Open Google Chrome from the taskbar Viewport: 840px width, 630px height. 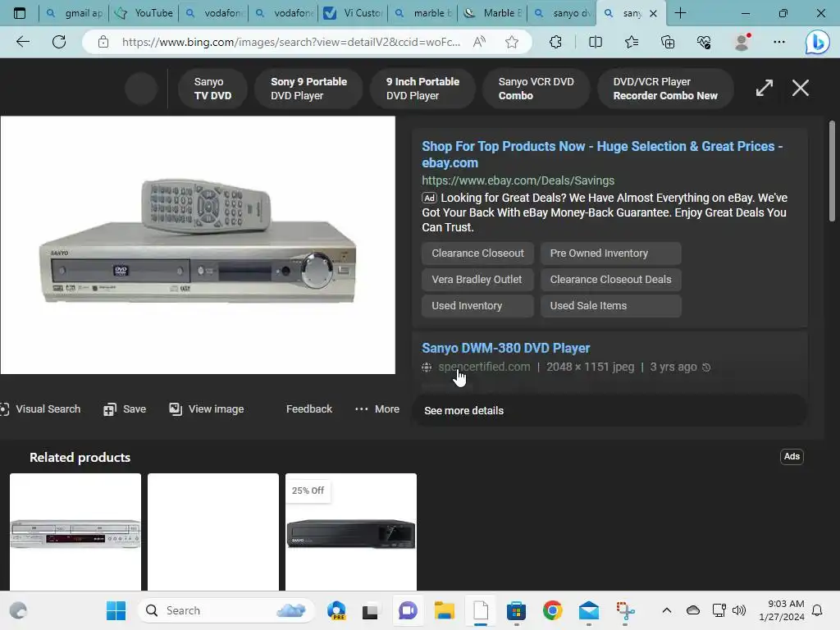click(552, 610)
